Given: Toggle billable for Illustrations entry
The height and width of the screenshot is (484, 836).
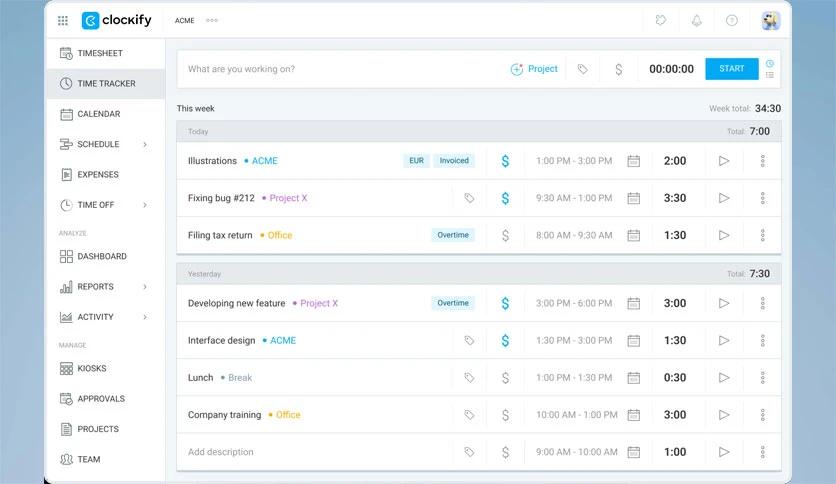Looking at the screenshot, I should tap(505, 161).
